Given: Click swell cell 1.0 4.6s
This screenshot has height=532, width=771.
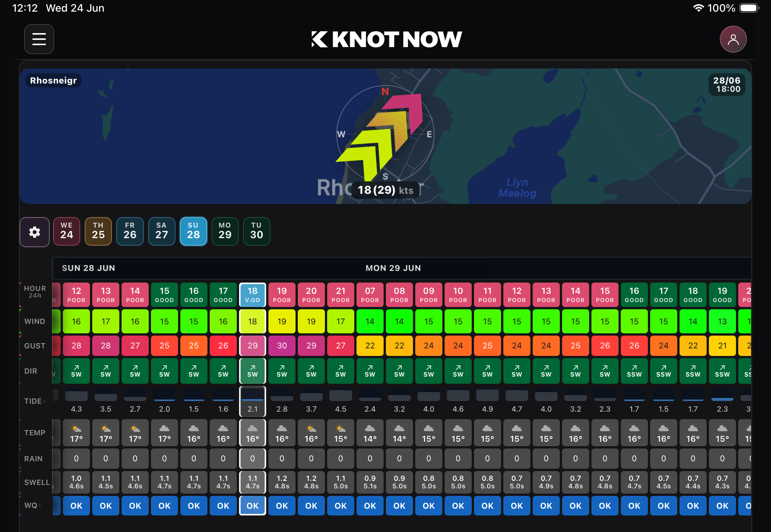Looking at the screenshot, I should point(76,482).
